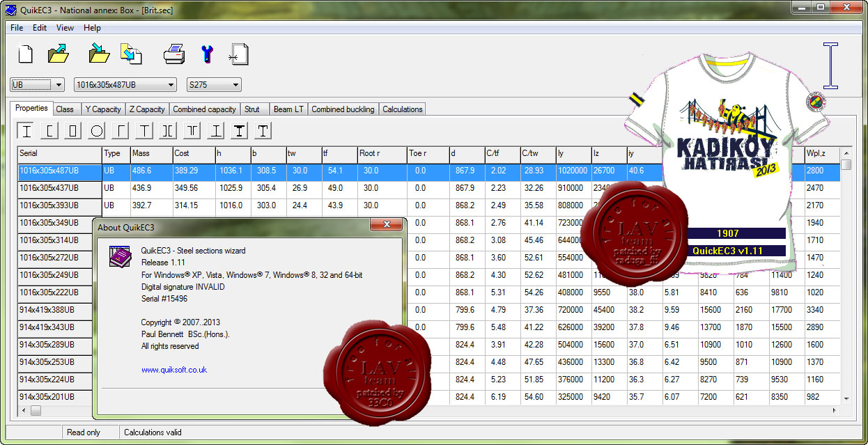868x445 pixels.
Task: Open the S275 steel grade dropdown
Action: click(215, 85)
